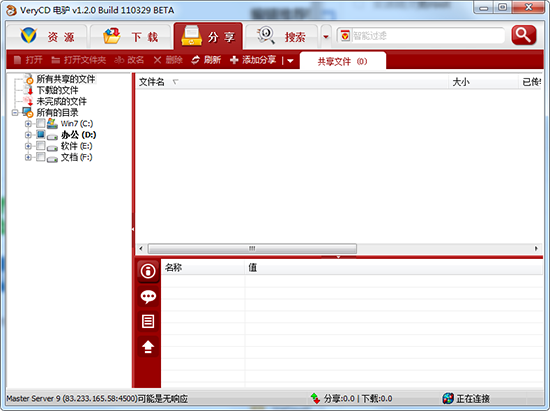This screenshot has width=550, height=411.
Task: Click the 智能过滤 search input field
Action: click(428, 35)
